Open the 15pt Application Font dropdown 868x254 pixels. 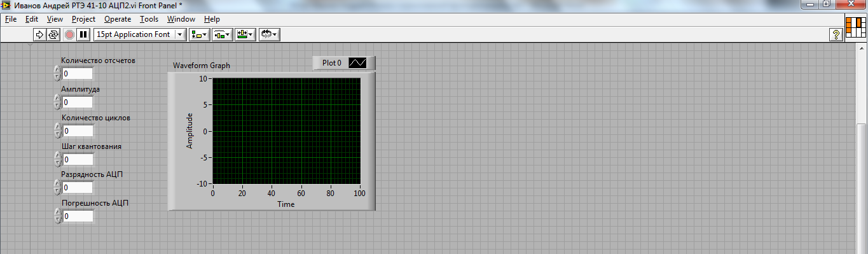click(x=140, y=34)
